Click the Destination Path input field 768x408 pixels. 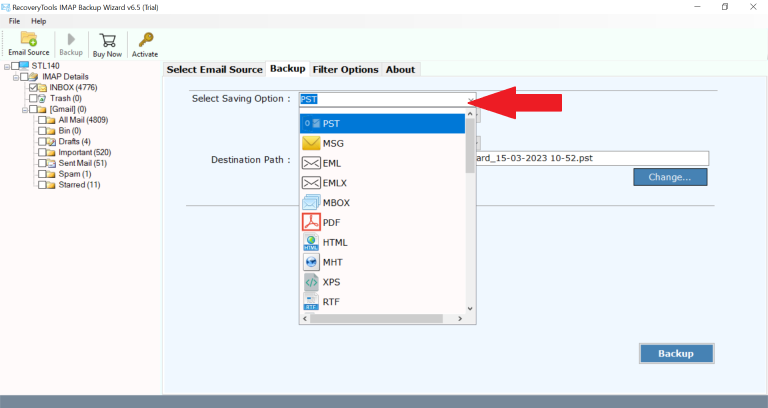592,158
